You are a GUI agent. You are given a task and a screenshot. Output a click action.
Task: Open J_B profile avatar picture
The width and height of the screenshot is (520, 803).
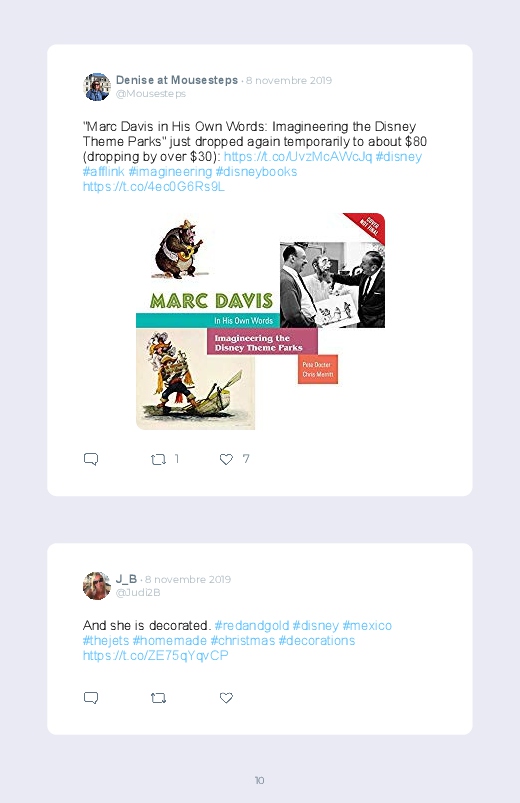[x=97, y=585]
